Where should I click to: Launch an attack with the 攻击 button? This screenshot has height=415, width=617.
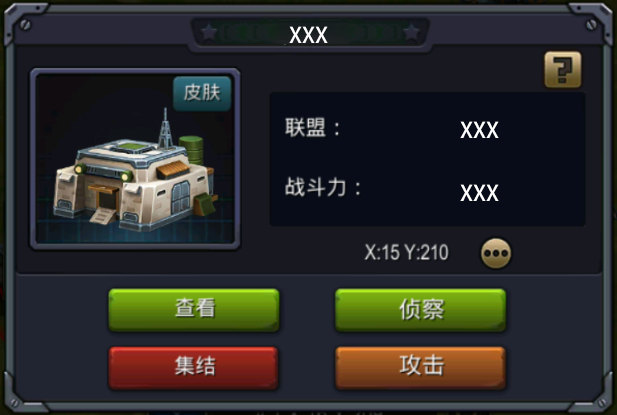tap(420, 368)
